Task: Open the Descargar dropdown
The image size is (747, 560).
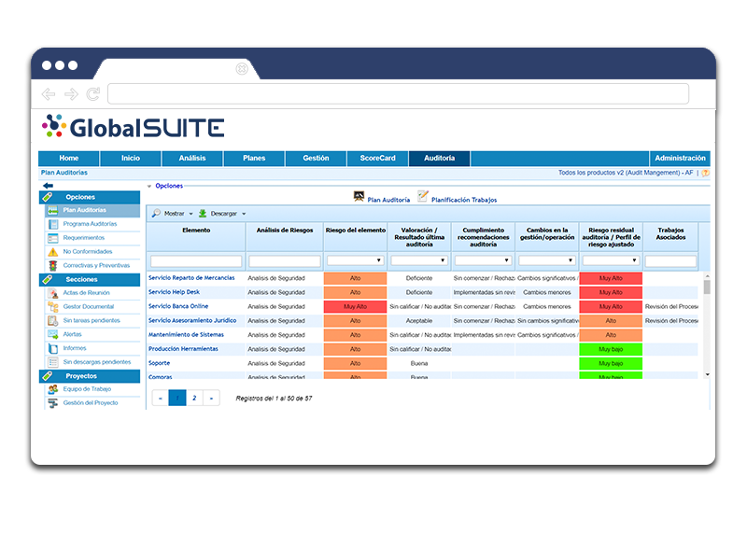Action: pyautogui.click(x=222, y=214)
